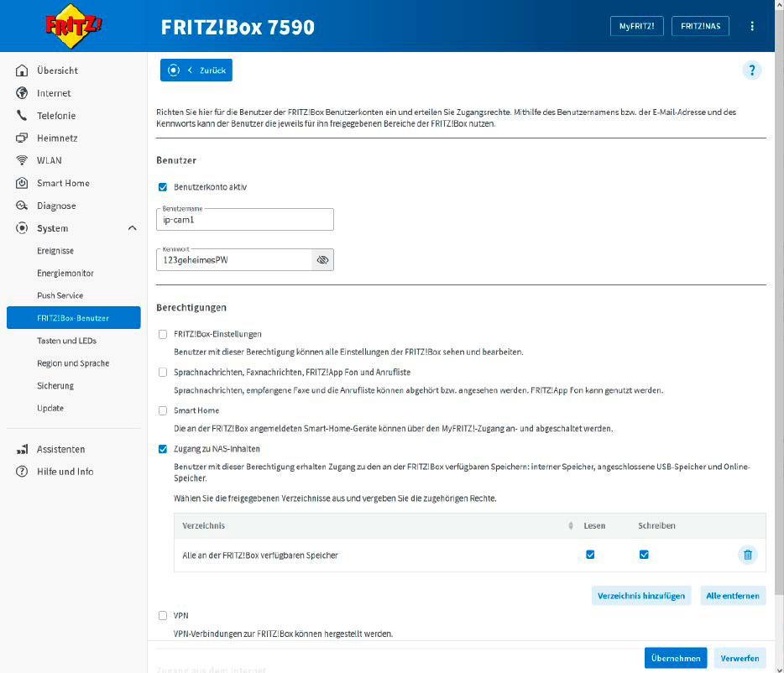Select the Telefonie phone icon
The height and width of the screenshot is (673, 784).
click(20, 115)
